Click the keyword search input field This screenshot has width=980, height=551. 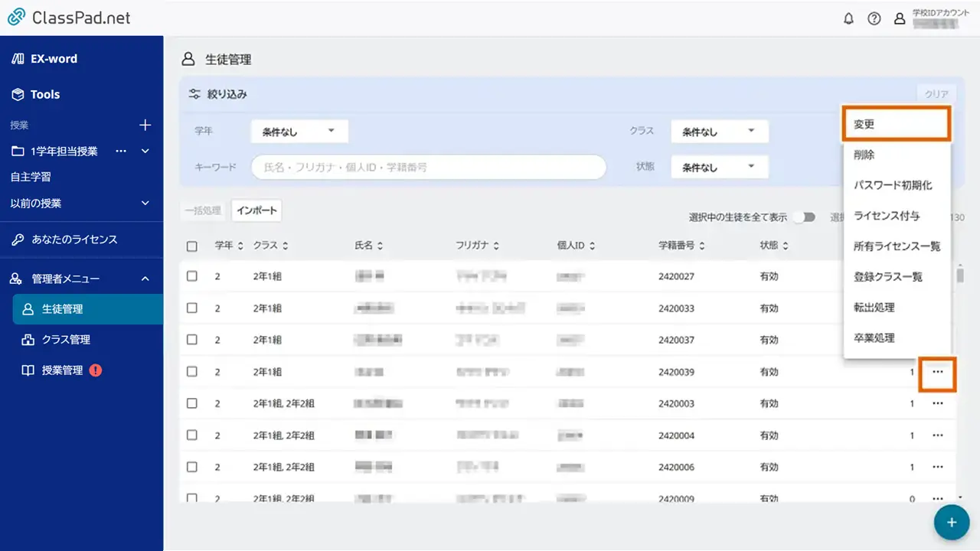pyautogui.click(x=427, y=167)
